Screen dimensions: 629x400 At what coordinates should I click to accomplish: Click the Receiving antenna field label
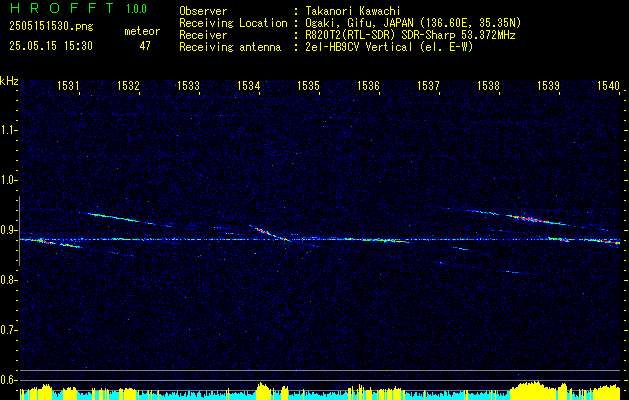tap(230, 47)
